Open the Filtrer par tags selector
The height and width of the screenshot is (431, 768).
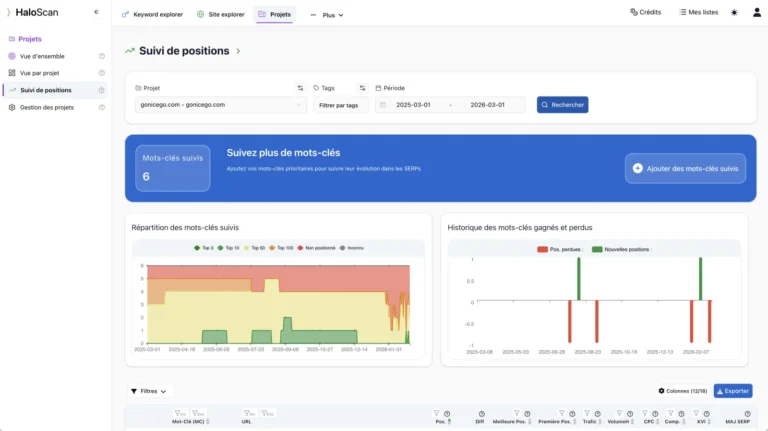click(x=340, y=105)
